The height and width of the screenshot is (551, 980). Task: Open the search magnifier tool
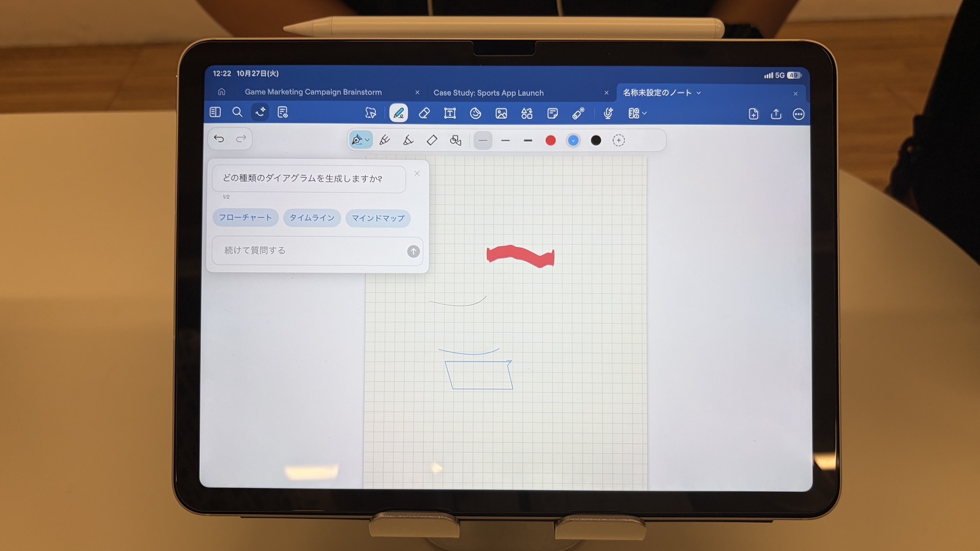click(x=237, y=112)
